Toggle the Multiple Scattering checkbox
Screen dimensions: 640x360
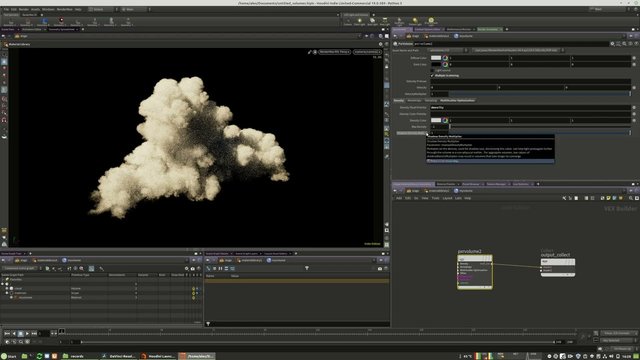pos(432,76)
